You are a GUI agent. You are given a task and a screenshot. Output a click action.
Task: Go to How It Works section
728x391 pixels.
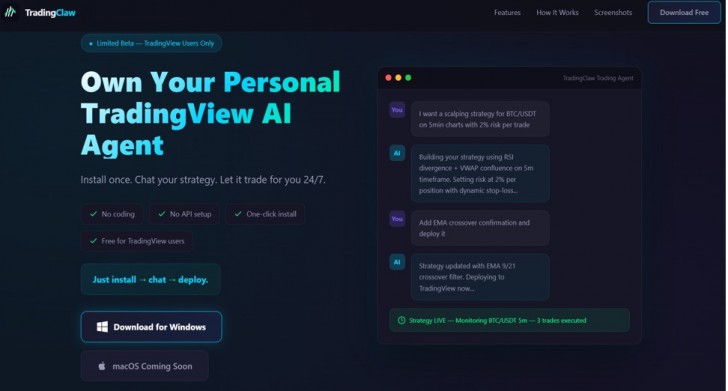(557, 13)
